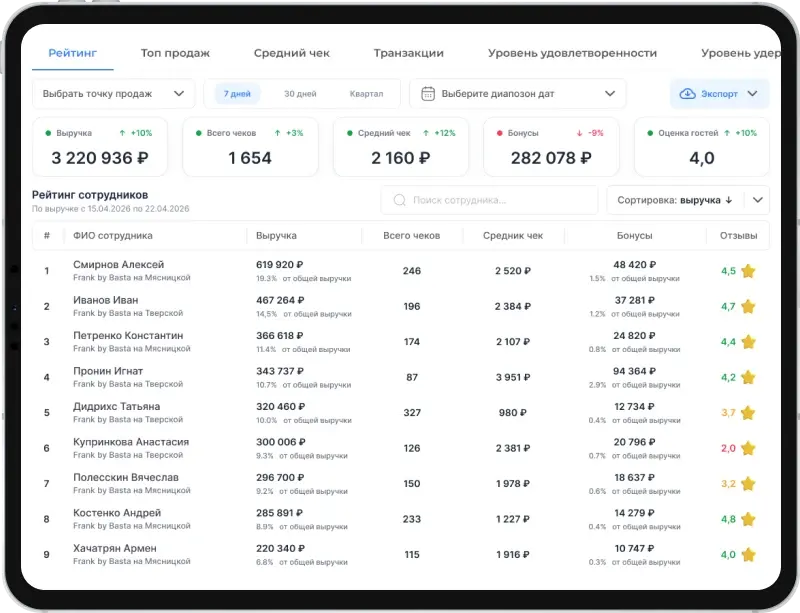This screenshot has height=613, width=800.
Task: Click the star in Хачатрян Армен row
Action: pos(748,555)
